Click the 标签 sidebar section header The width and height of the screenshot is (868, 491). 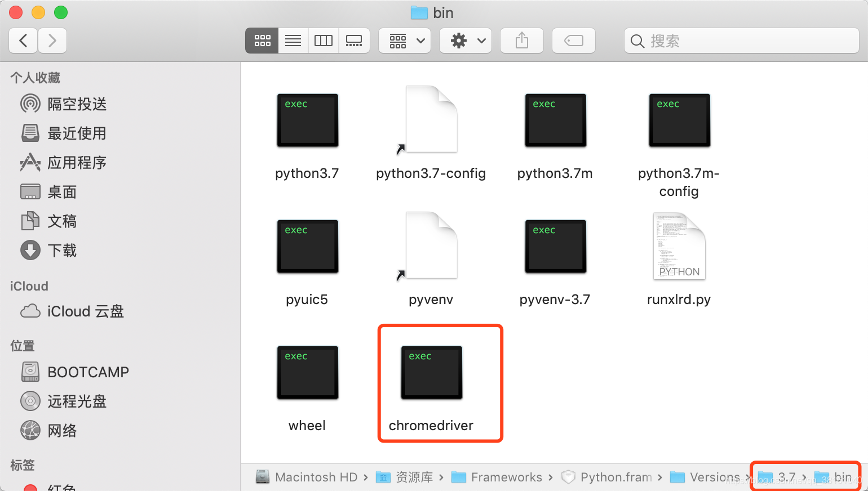point(23,465)
